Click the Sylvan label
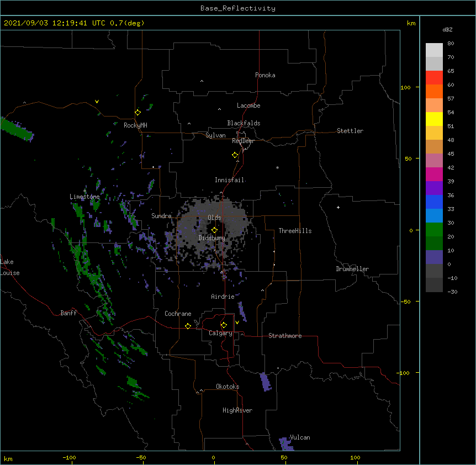The height and width of the screenshot is (465, 476). pyautogui.click(x=215, y=135)
